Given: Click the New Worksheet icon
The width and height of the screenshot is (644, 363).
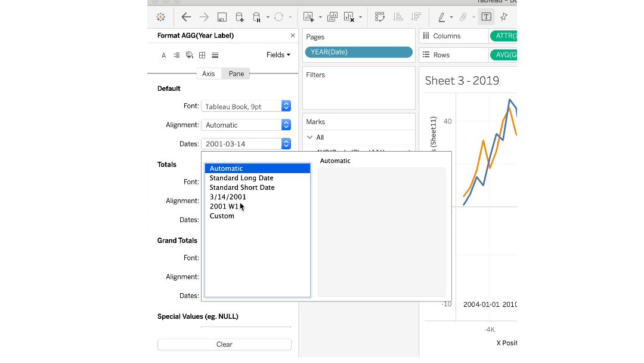Looking at the screenshot, I should click(x=308, y=17).
